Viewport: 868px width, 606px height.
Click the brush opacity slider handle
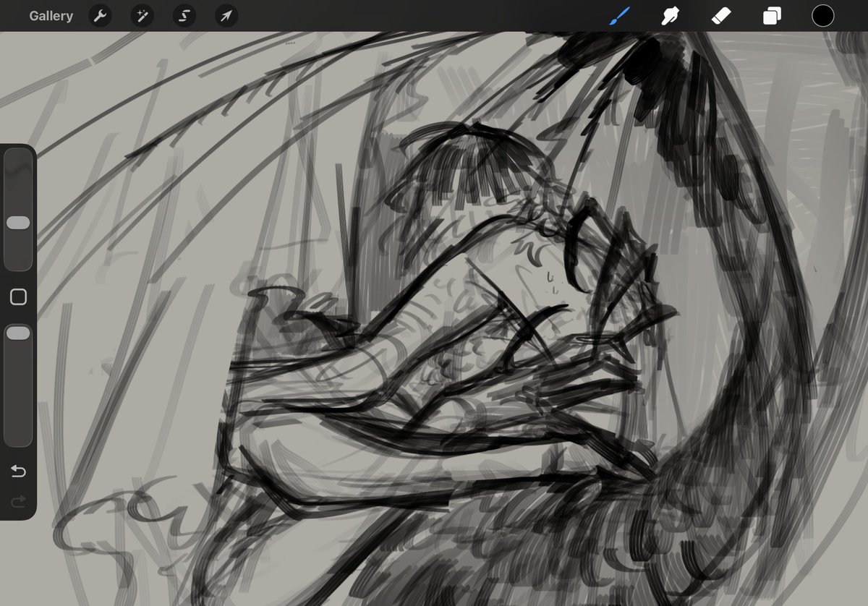point(18,333)
